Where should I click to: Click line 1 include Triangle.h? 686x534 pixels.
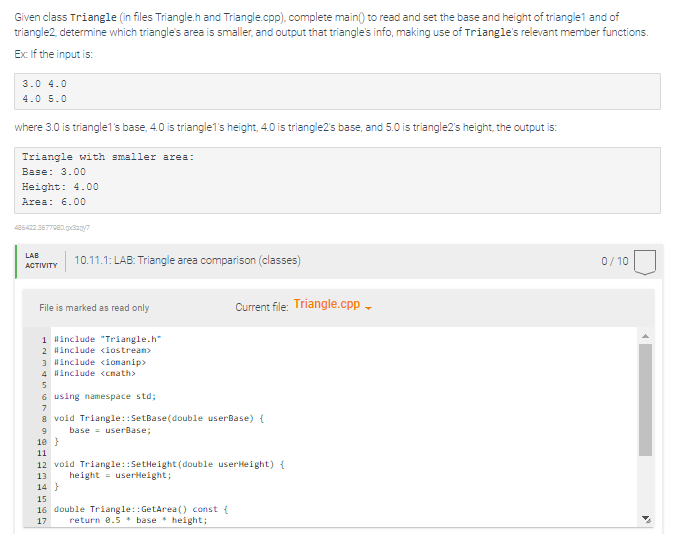(x=108, y=339)
